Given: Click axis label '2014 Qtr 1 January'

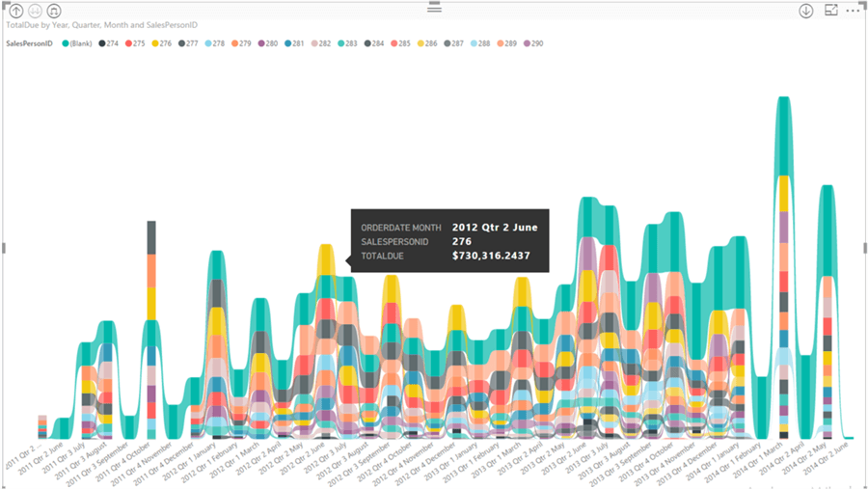Looking at the screenshot, I should click(712, 461).
